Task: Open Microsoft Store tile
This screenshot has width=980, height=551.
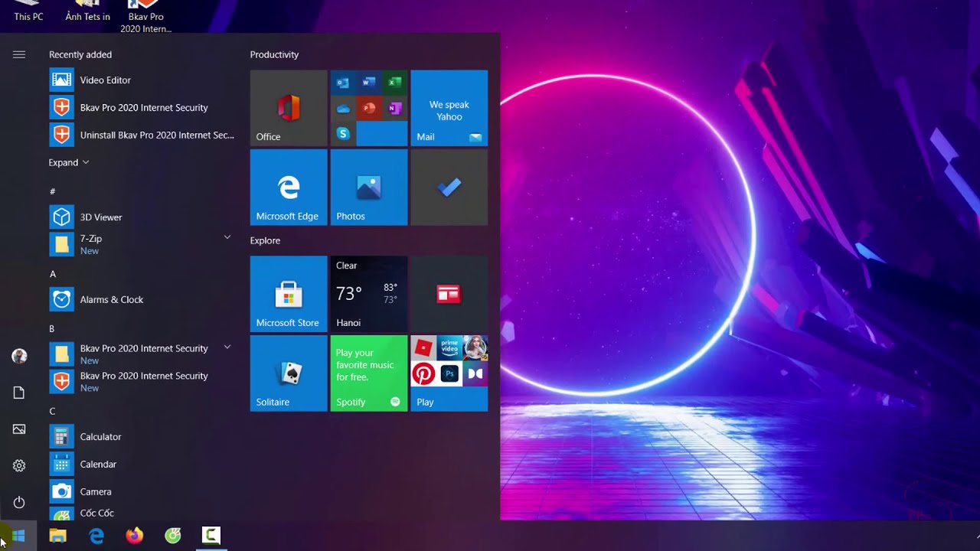Action: click(x=289, y=294)
